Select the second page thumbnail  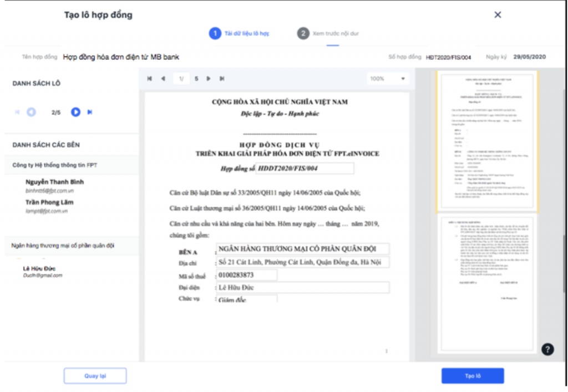[487, 284]
